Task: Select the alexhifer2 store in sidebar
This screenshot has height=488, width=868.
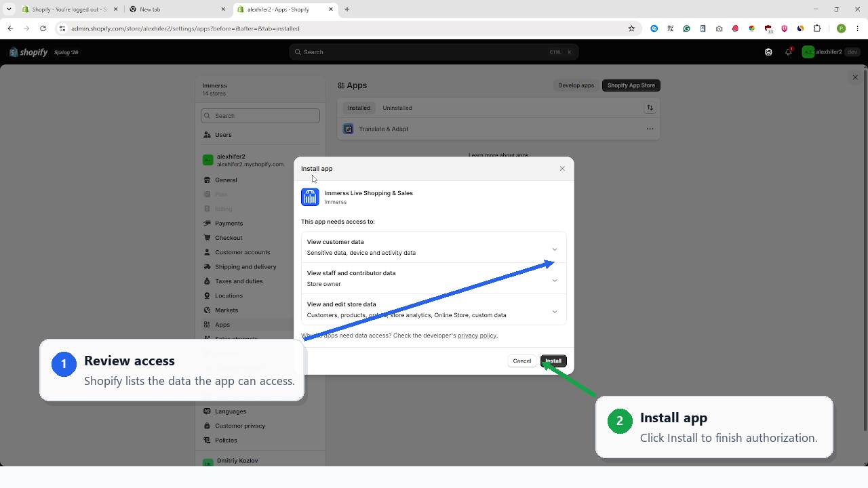Action: pos(260,160)
